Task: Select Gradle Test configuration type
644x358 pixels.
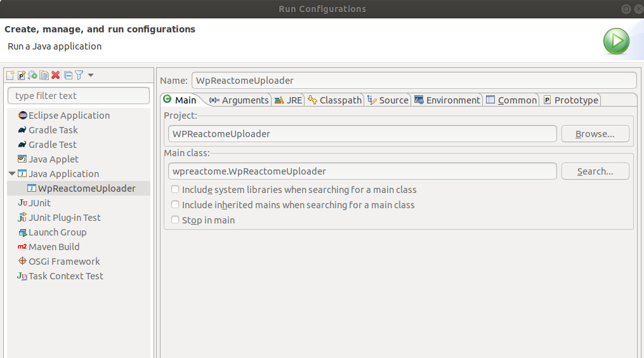Action: (53, 145)
